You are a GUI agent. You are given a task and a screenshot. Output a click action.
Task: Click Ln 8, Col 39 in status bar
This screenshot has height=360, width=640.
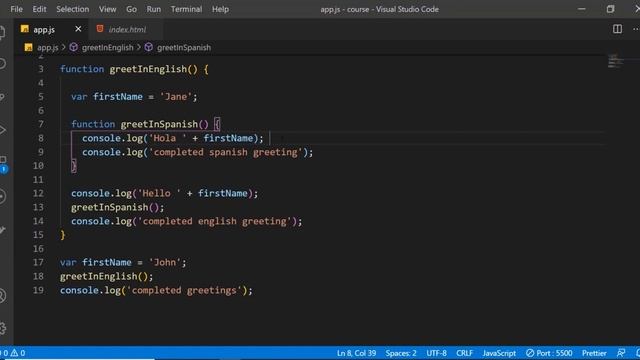(356, 353)
